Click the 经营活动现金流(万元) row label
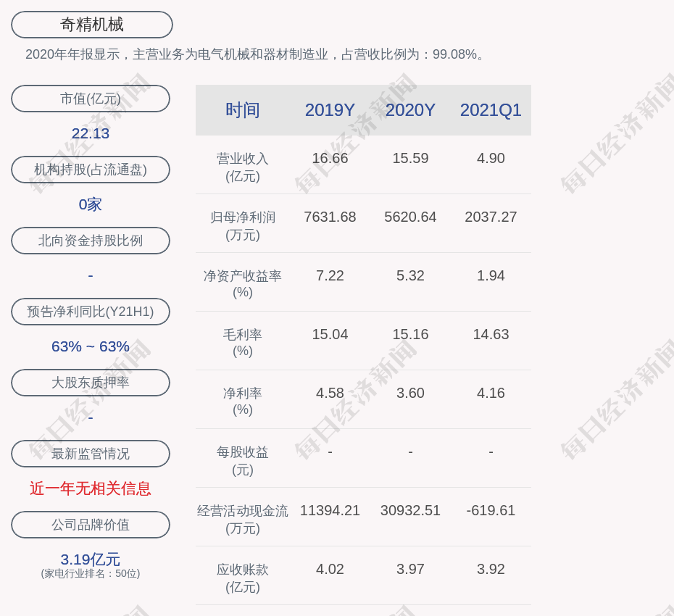The height and width of the screenshot is (616, 674). tap(243, 520)
